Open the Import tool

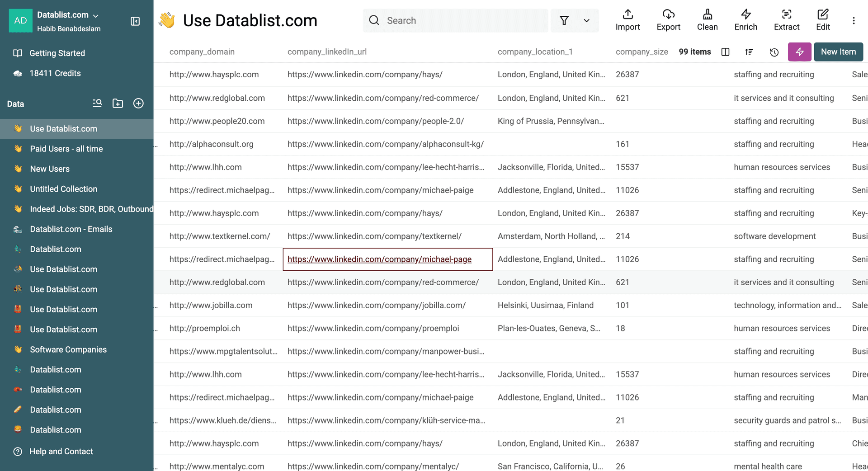coord(627,20)
